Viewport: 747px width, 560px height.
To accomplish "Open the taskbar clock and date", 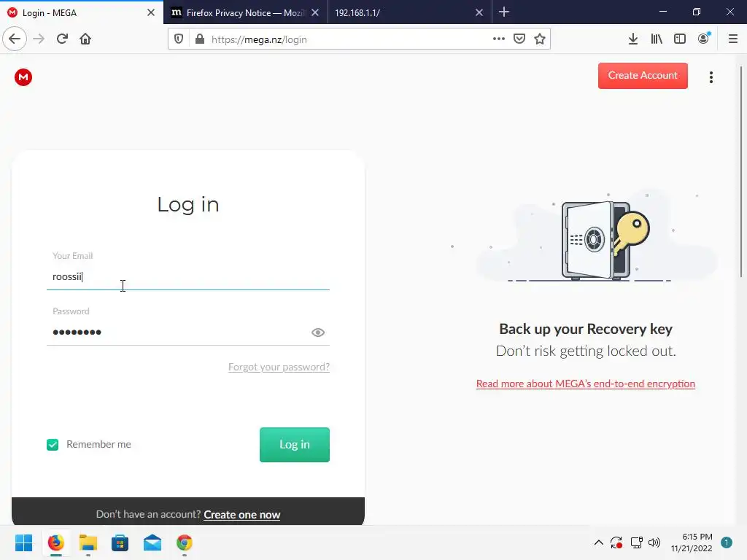I will (x=692, y=542).
